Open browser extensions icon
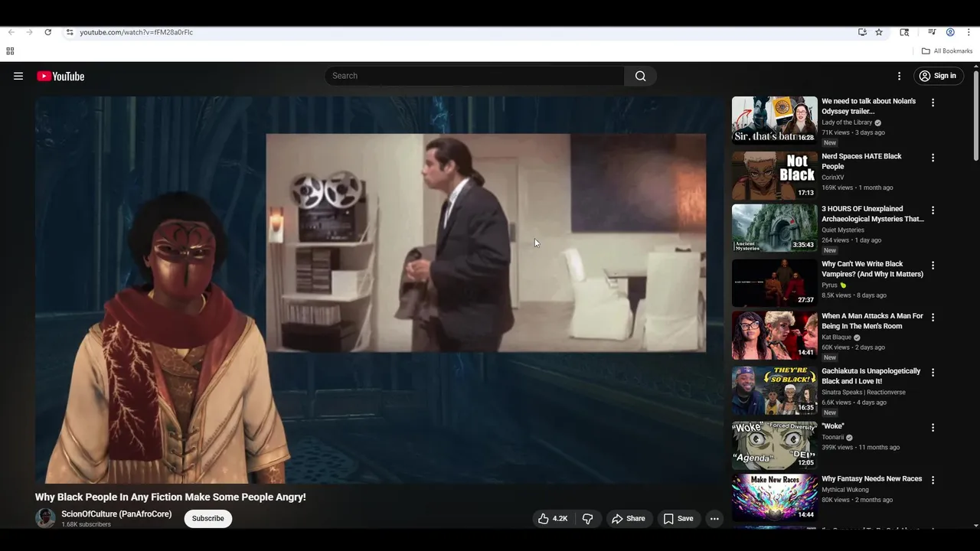Image resolution: width=980 pixels, height=551 pixels. tap(904, 32)
